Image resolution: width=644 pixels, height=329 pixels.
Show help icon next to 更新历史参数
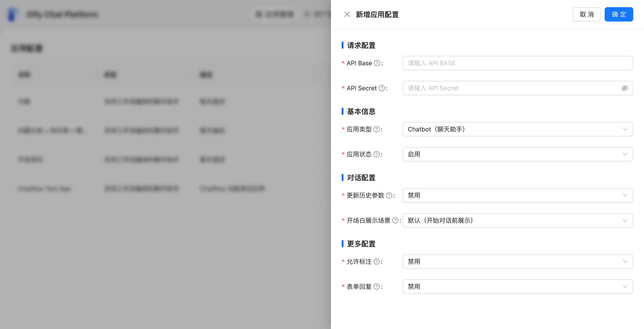pos(389,195)
